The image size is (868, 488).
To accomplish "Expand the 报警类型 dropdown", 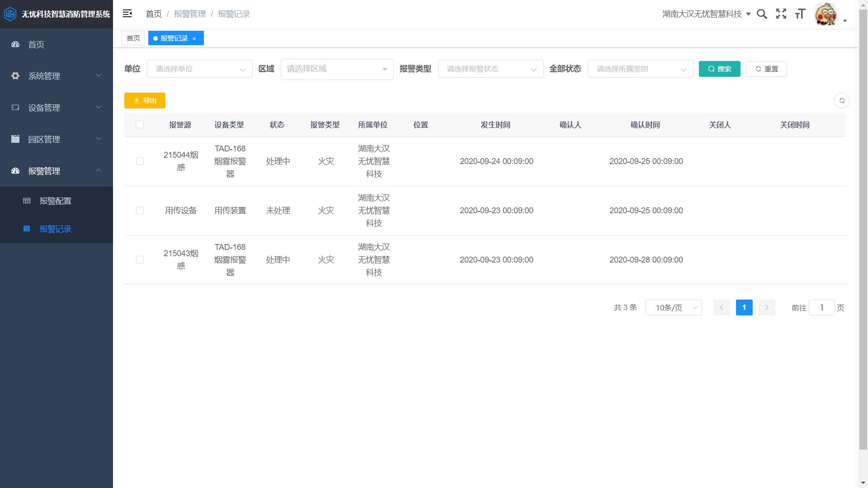I will [x=491, y=69].
